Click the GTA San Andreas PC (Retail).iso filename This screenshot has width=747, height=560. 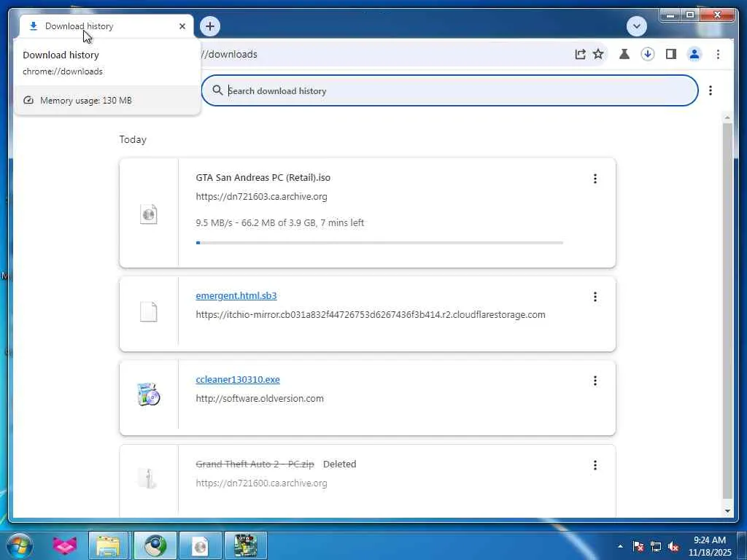point(263,178)
